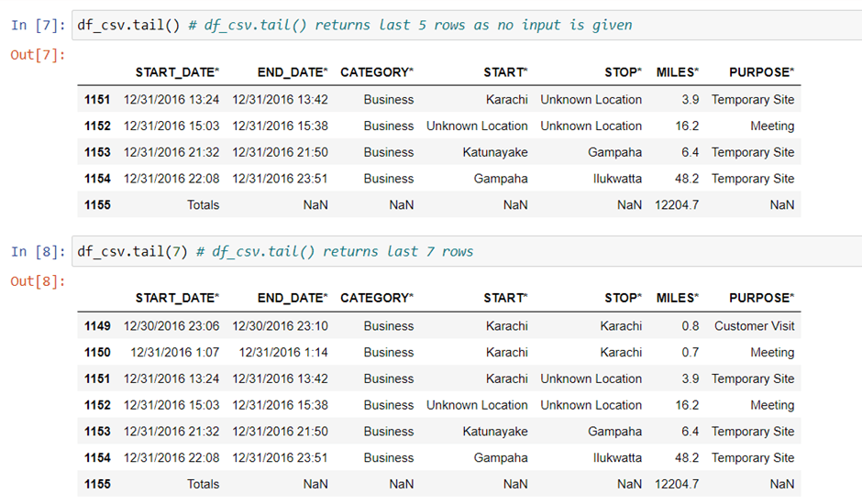Click END_DATE* header in Out[8] table

pos(293,298)
